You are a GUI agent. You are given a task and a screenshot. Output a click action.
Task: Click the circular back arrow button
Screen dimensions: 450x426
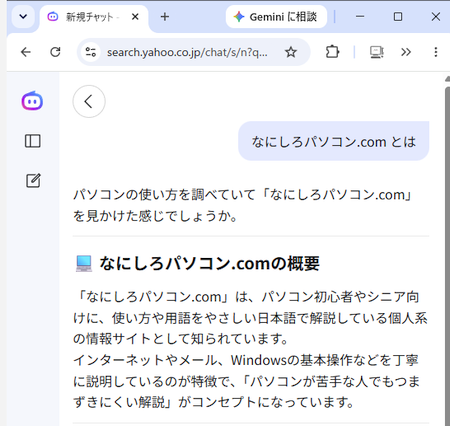point(89,101)
